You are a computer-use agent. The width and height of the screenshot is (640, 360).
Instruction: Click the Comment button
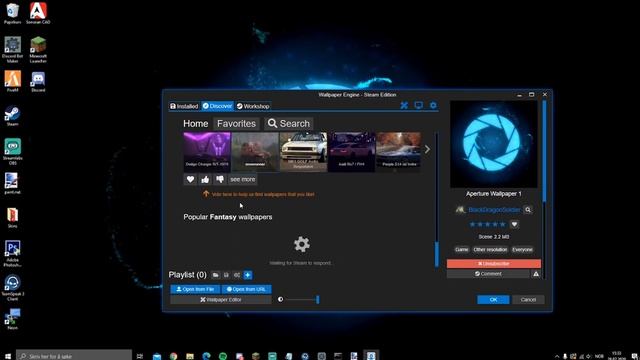coord(488,274)
